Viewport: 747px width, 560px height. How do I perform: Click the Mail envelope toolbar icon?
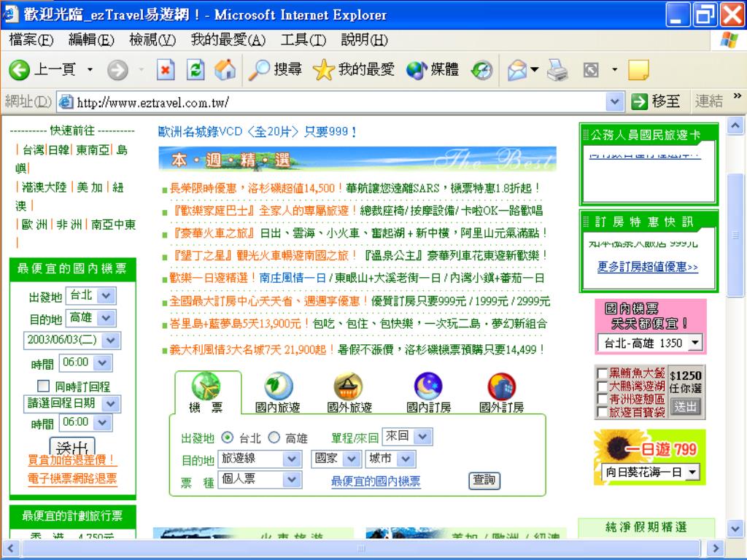click(x=517, y=70)
